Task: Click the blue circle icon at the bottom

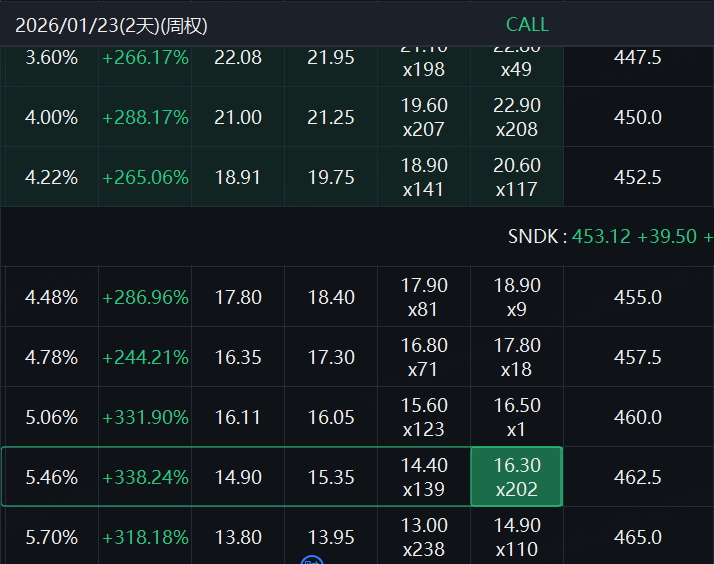Action: pos(311,560)
